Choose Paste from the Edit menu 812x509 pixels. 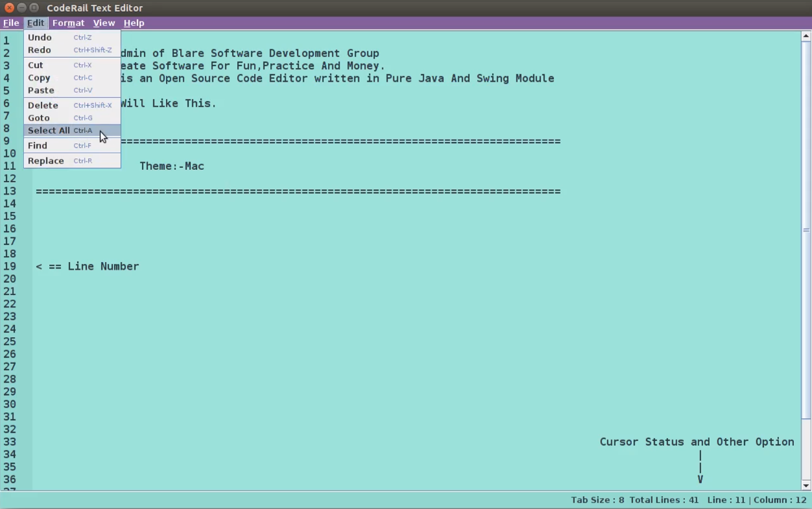(x=72, y=90)
